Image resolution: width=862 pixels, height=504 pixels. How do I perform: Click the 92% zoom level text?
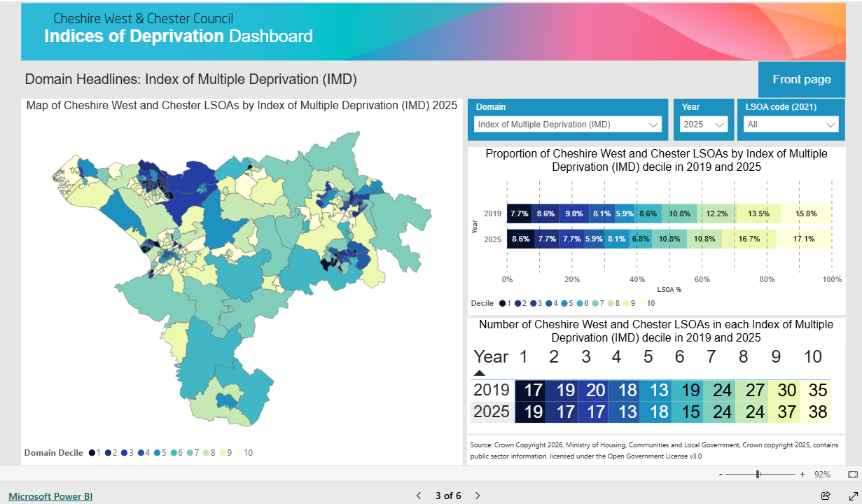pos(822,475)
